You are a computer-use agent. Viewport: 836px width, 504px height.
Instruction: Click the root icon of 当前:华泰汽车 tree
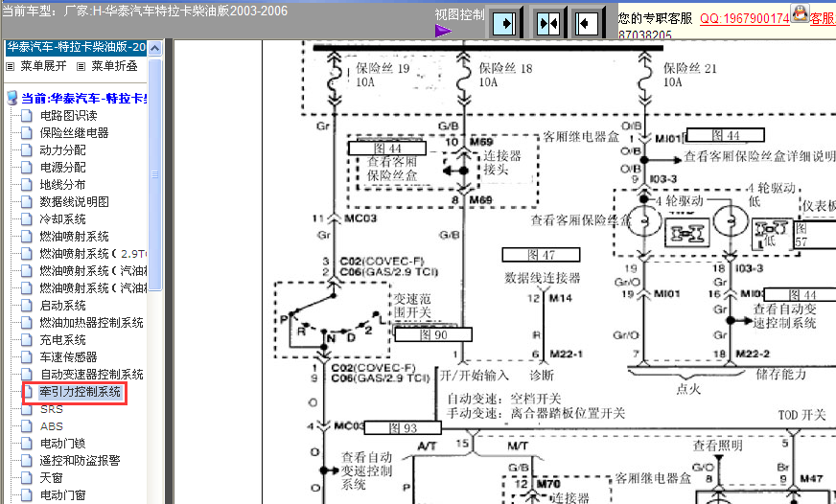tap(12, 99)
